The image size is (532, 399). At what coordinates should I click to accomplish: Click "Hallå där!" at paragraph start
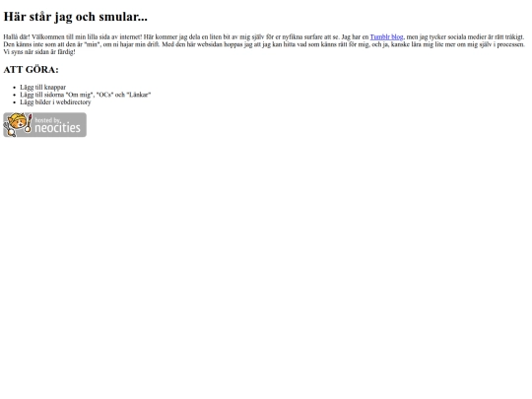click(17, 37)
